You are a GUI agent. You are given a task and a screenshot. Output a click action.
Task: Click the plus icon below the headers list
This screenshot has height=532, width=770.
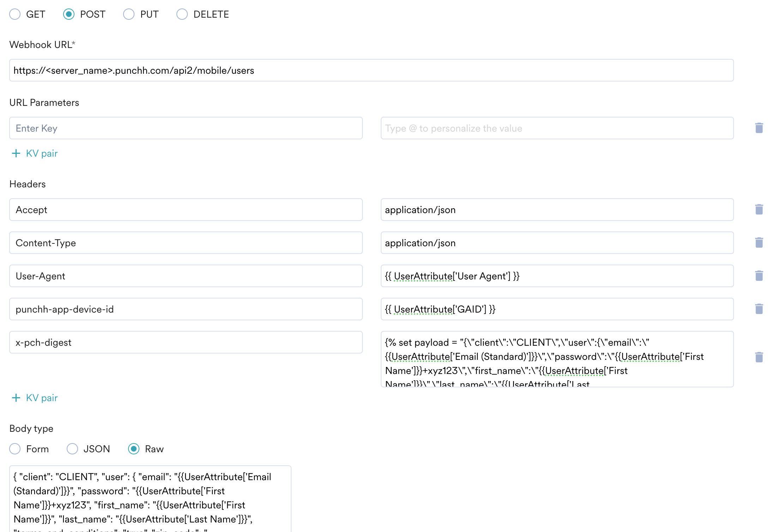[x=16, y=398]
